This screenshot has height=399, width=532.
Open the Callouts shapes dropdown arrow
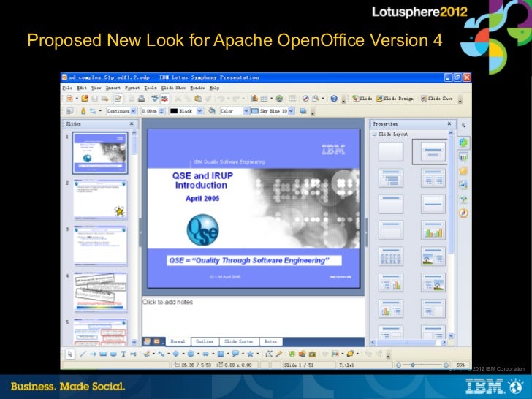coord(243,354)
